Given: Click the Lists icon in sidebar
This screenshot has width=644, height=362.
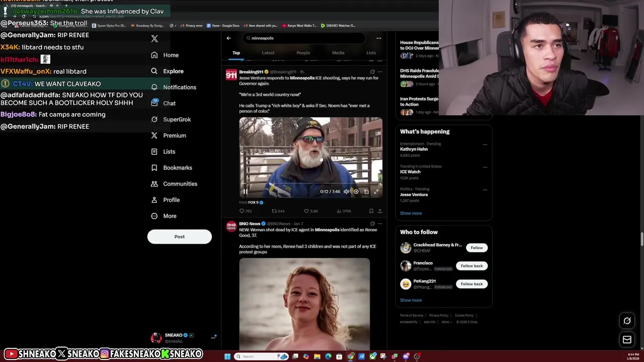Looking at the screenshot, I should 154,151.
